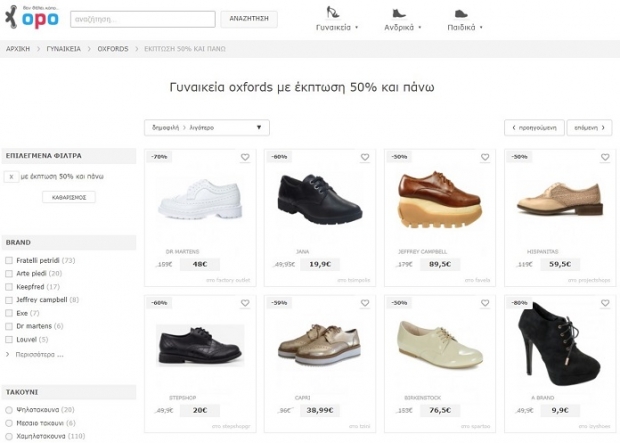This screenshot has height=443, width=620.
Task: Select the Χαμηλοτάκουνα radio option
Action: 9,437
